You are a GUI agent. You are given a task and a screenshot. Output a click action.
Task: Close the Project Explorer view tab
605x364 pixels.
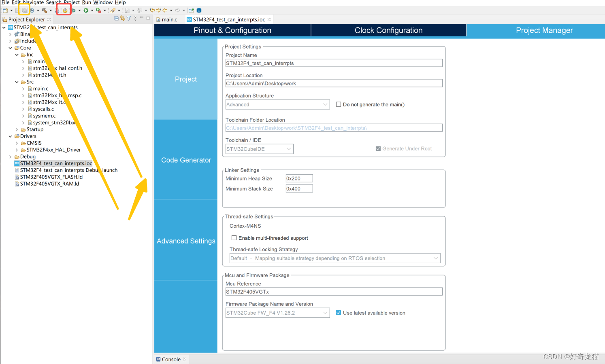[49, 19]
